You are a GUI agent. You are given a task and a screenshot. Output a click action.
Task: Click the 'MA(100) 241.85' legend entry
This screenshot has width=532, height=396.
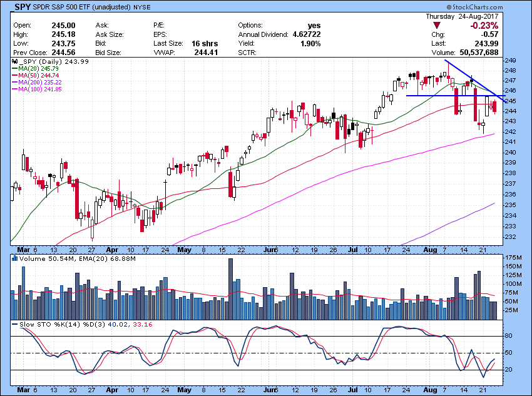[40, 89]
